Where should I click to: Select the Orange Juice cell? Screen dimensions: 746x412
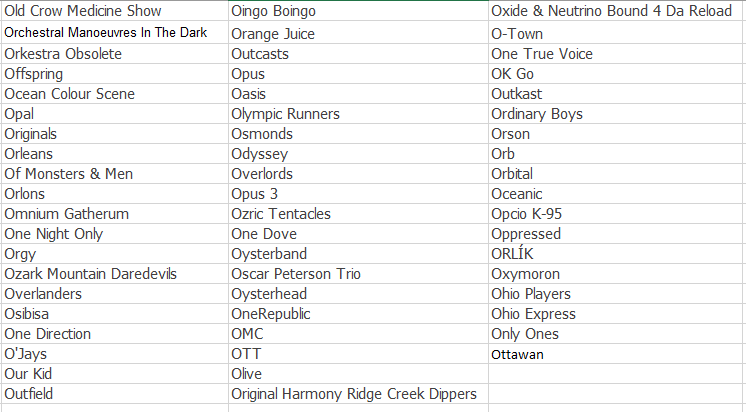358,33
